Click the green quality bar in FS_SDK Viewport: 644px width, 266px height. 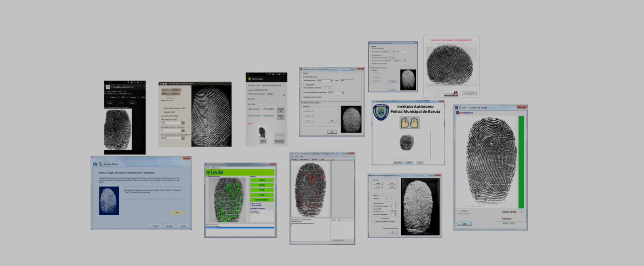(x=521, y=161)
